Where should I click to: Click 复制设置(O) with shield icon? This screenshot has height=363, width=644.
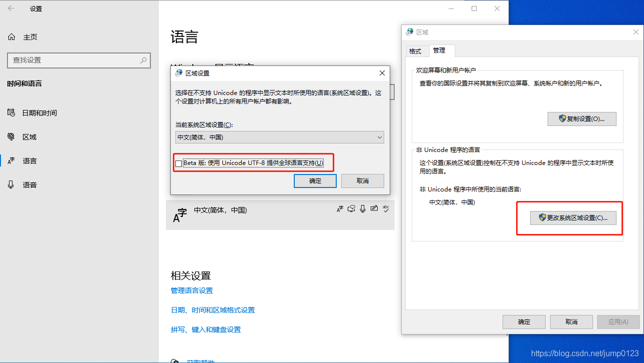tap(582, 118)
